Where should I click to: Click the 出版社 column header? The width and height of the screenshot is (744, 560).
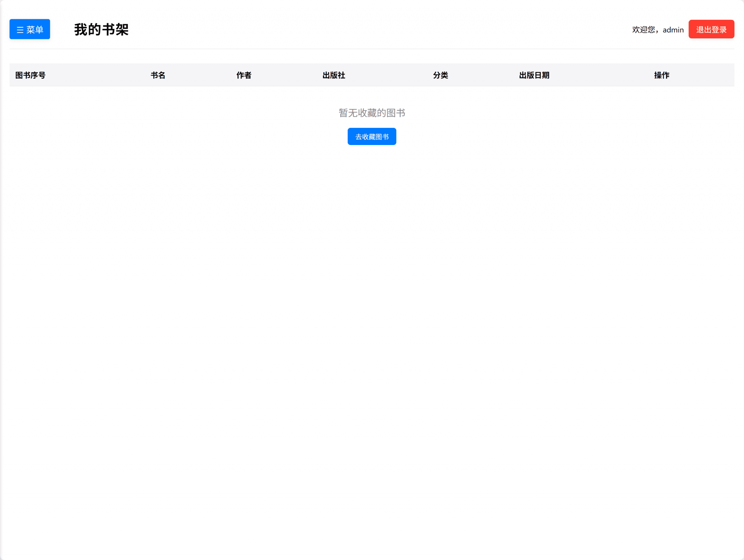click(333, 75)
